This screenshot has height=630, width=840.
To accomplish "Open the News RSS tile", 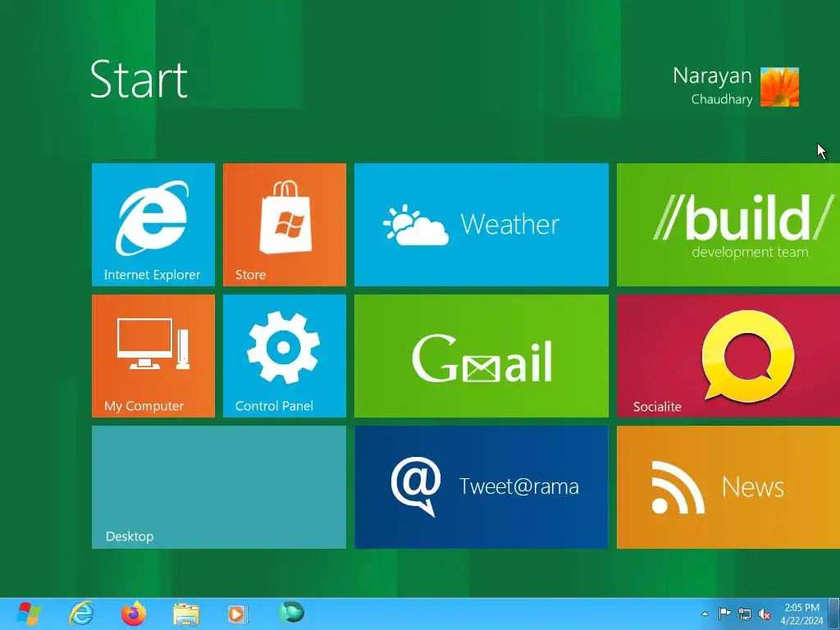I will tap(728, 487).
